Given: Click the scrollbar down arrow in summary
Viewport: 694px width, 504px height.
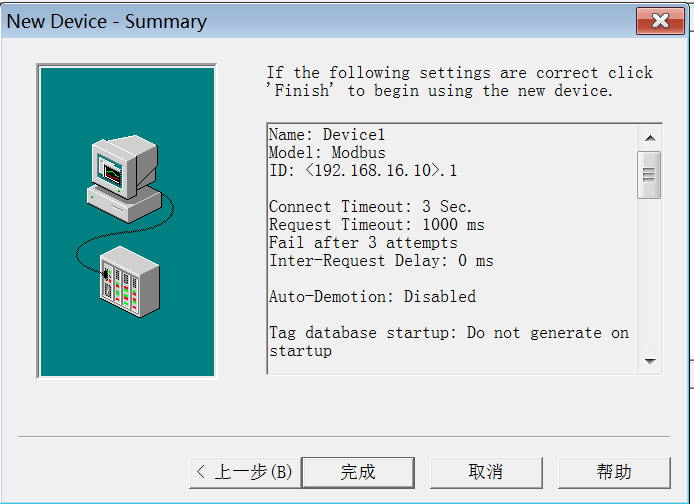Looking at the screenshot, I should (650, 361).
